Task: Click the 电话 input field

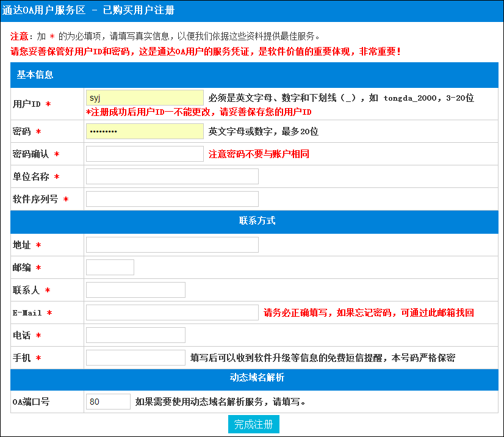Action: (135, 335)
